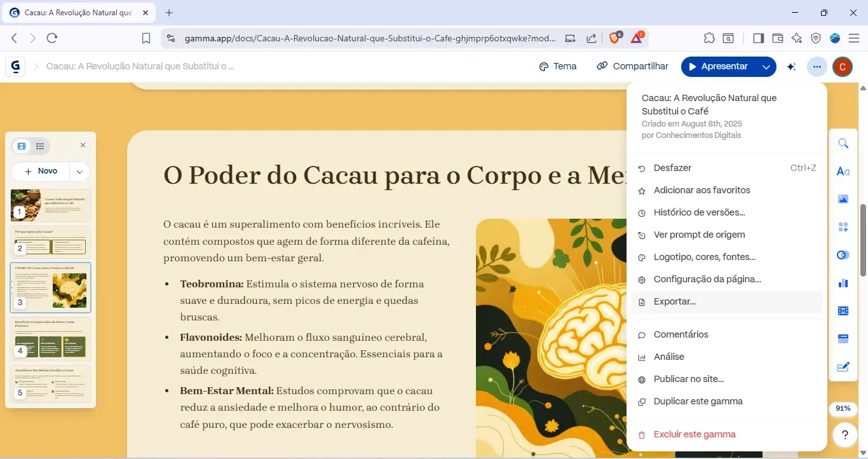This screenshot has width=868, height=459.
Task: Open the user profile avatar C
Action: (843, 67)
